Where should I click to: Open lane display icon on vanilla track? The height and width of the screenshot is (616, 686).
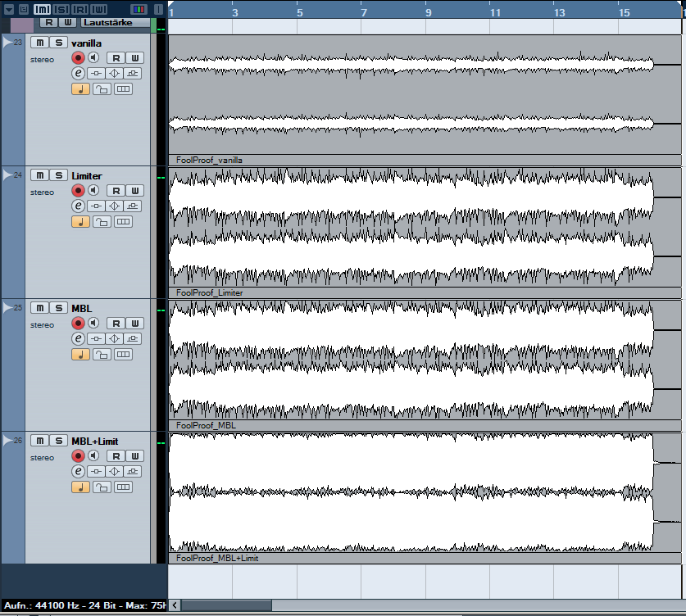point(123,88)
